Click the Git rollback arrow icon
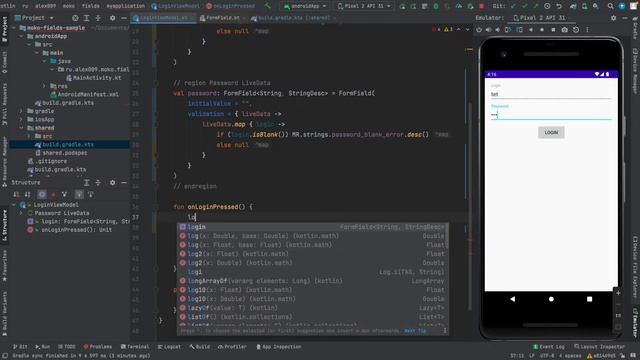This screenshot has width=640, height=360. click(559, 6)
